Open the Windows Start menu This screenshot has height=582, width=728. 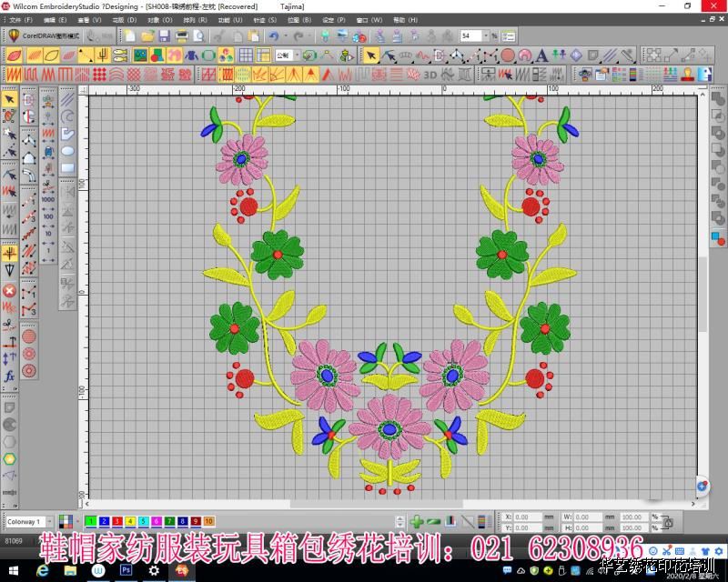click(14, 570)
